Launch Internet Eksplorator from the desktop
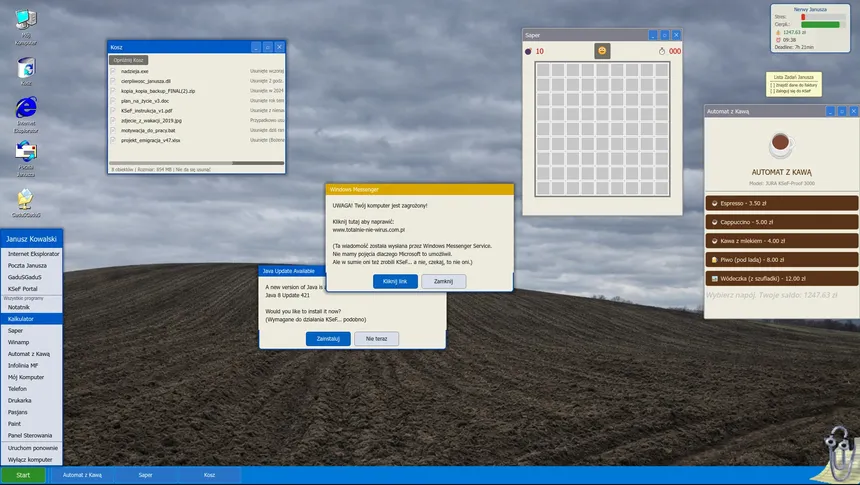The image size is (860, 485). [25, 109]
